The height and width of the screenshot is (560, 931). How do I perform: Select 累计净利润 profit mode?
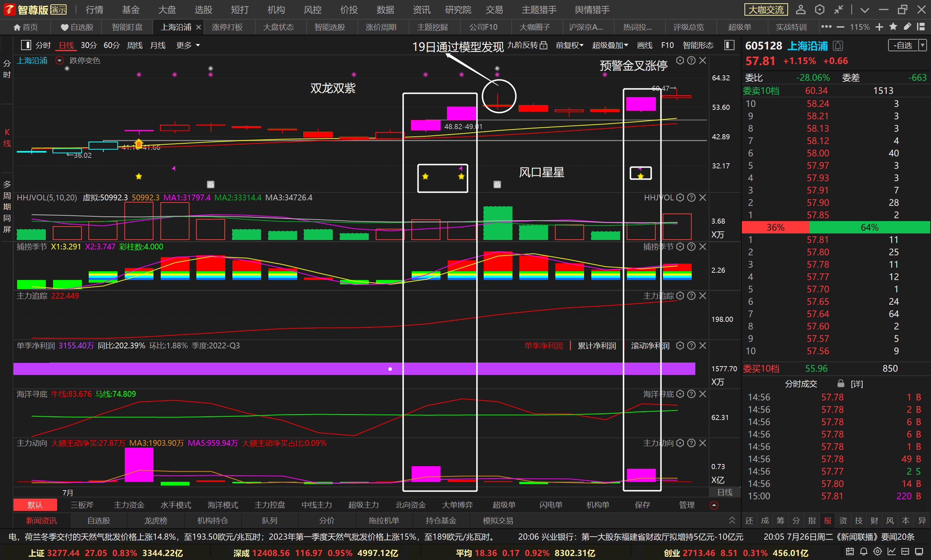click(597, 346)
